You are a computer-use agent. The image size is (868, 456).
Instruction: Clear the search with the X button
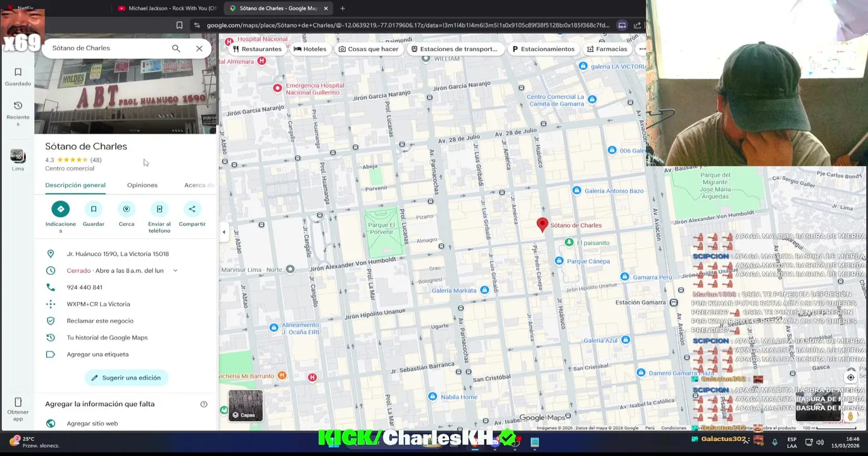click(199, 48)
